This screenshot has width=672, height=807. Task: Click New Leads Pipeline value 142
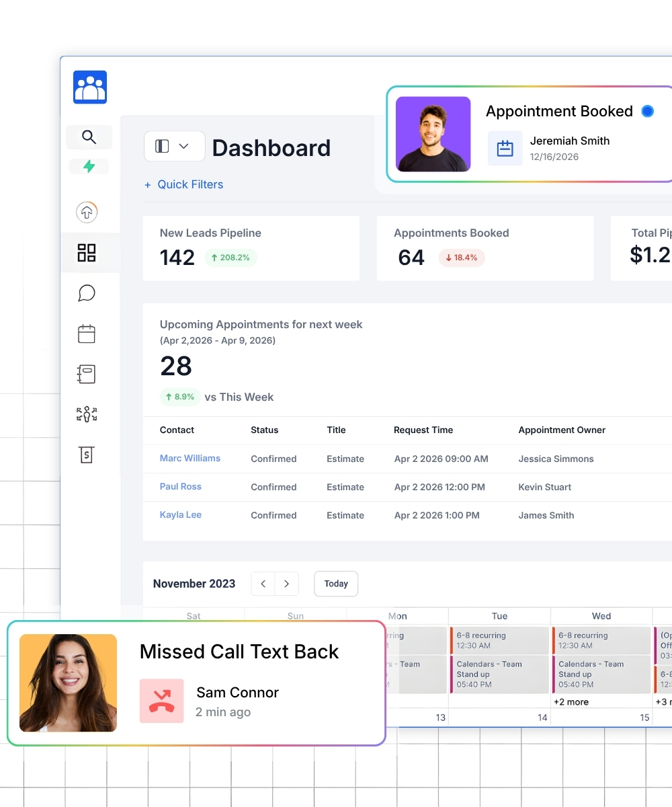(177, 258)
